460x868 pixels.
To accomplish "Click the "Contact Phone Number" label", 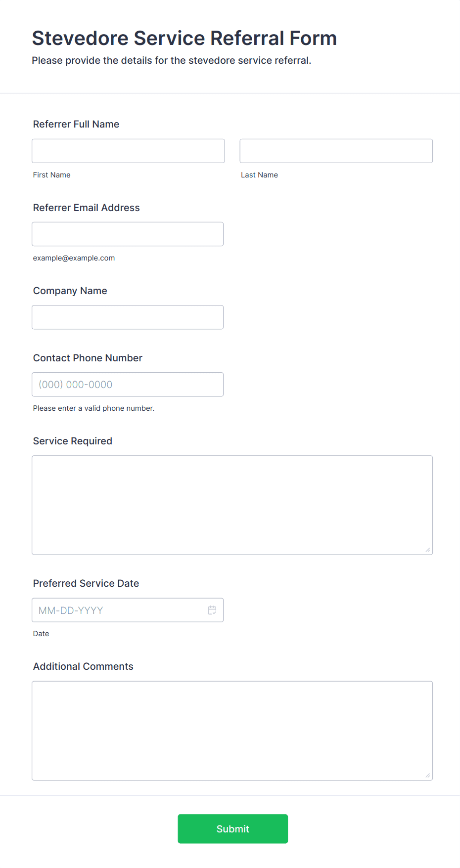I will point(88,358).
